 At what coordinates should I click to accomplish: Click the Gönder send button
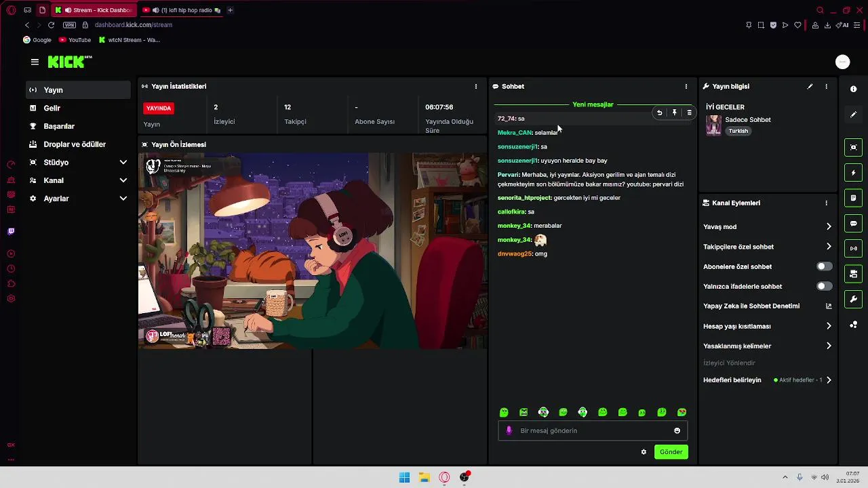[x=671, y=452]
